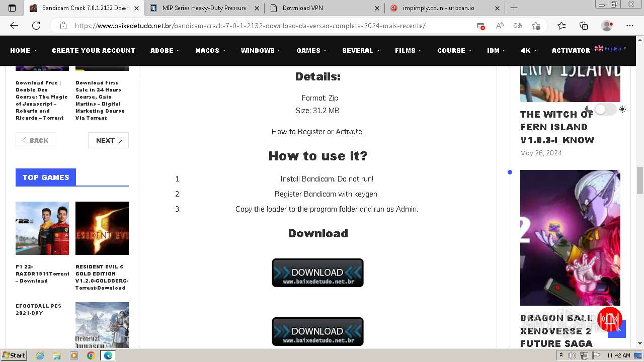Open the EFOOTBALL PES 2021-CPY link

tap(39, 309)
